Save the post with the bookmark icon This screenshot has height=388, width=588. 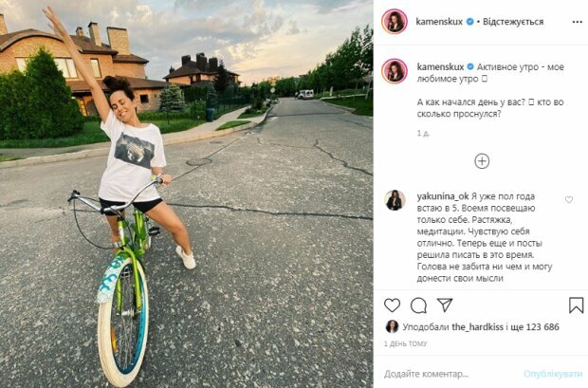[x=576, y=305]
